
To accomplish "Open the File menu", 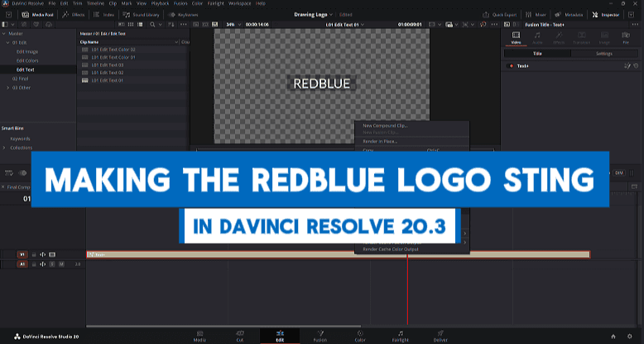I will click(x=52, y=3).
